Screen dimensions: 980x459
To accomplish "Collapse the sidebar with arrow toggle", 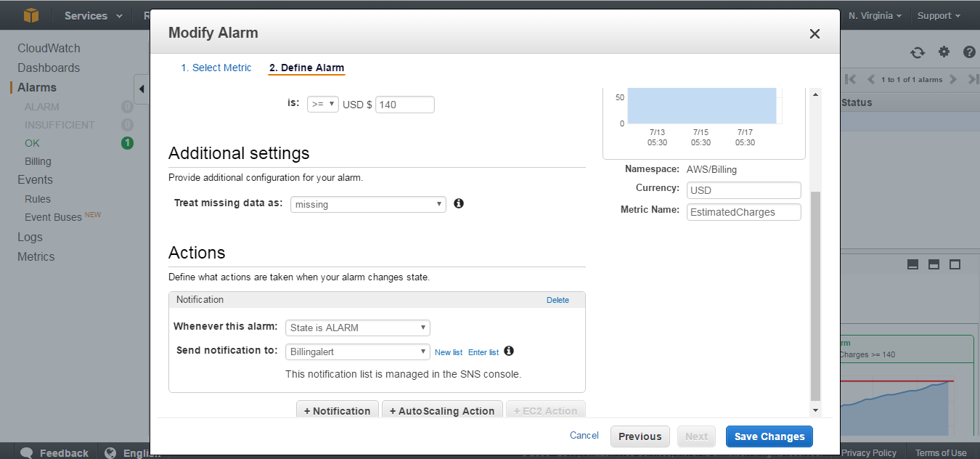I will click(x=142, y=89).
